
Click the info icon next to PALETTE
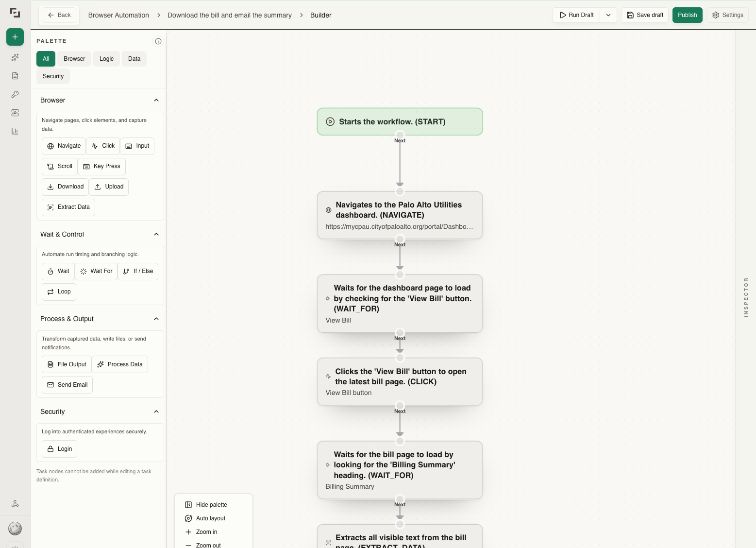tap(158, 41)
